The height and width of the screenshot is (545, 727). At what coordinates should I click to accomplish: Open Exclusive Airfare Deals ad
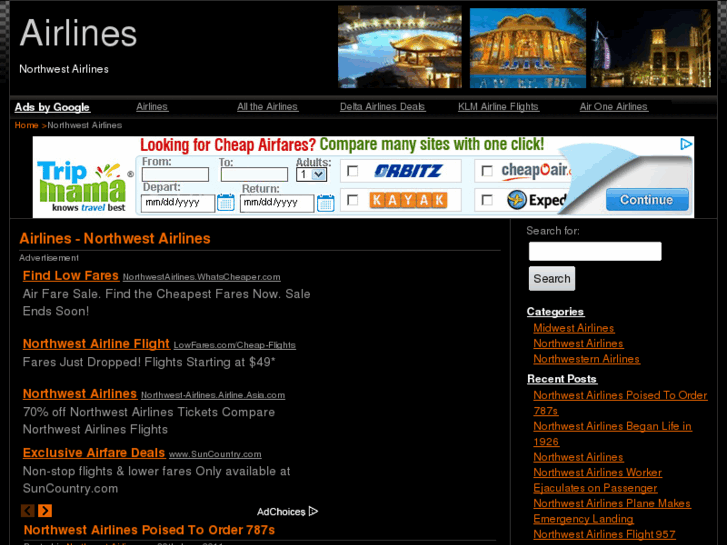[94, 453]
